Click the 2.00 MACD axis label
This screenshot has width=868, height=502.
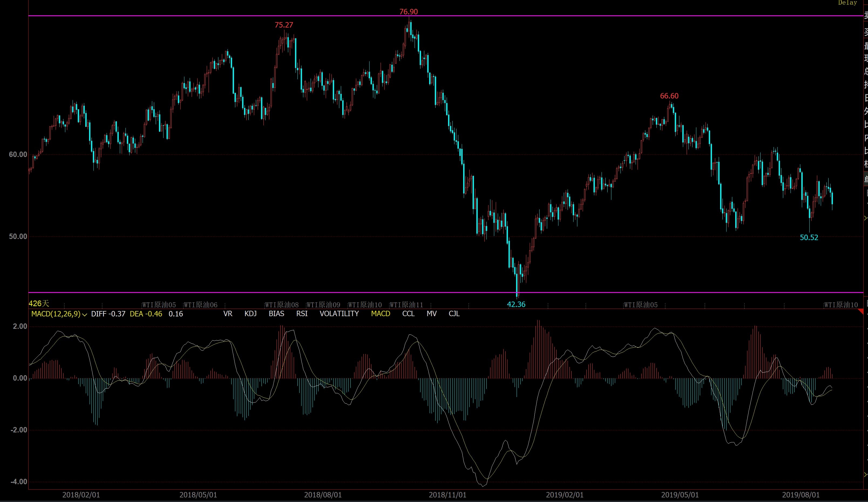tap(20, 326)
